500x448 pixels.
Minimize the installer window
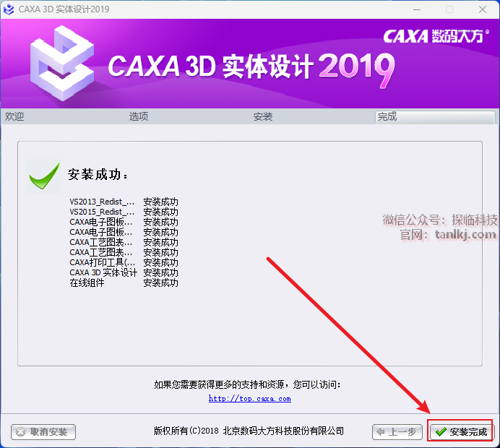click(x=417, y=9)
